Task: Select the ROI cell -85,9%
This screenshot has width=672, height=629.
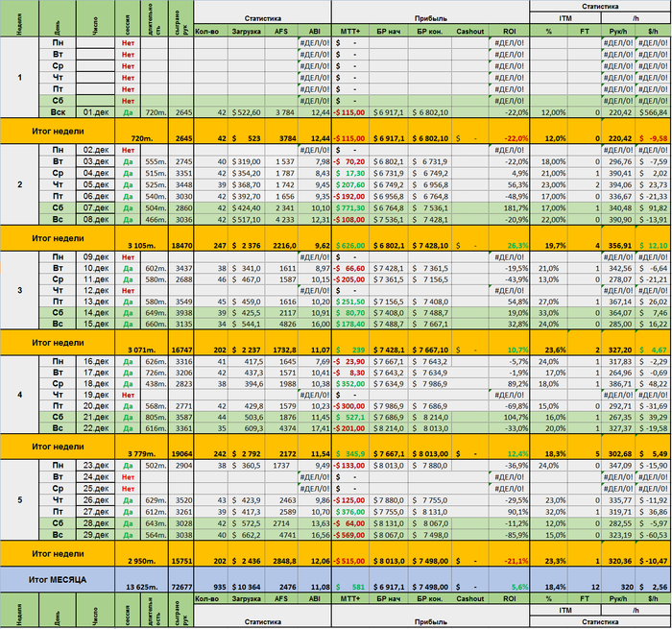Action: tap(509, 535)
